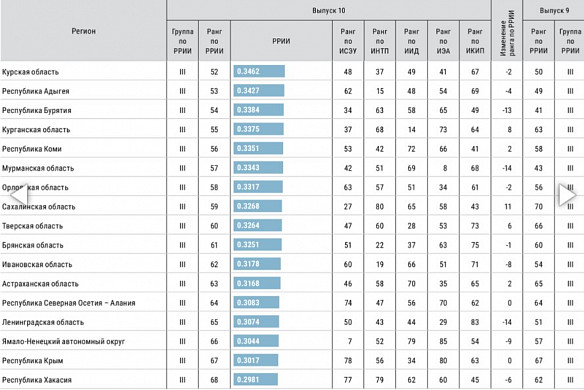Select ИИД rank 14 for Курганская область
The height and width of the screenshot is (390, 584).
coord(412,130)
